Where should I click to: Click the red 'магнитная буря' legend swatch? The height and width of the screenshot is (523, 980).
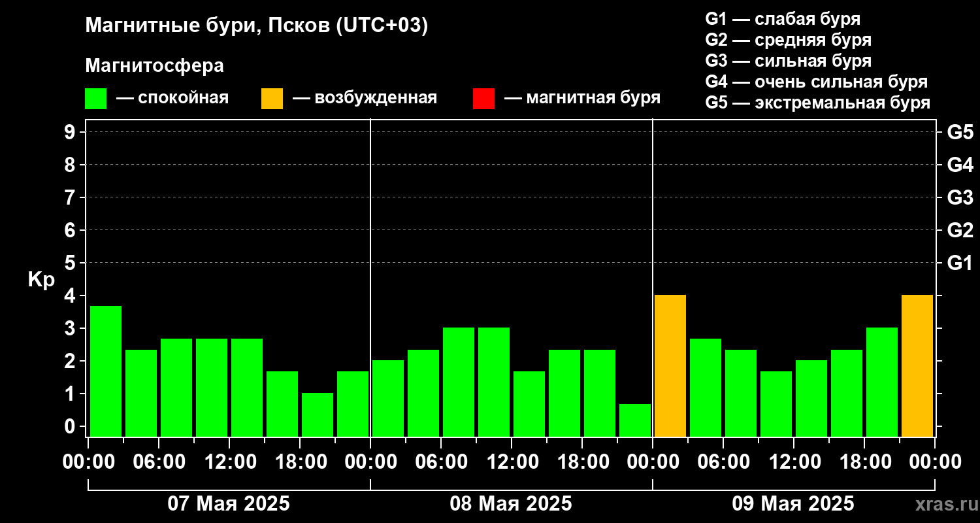[483, 99]
